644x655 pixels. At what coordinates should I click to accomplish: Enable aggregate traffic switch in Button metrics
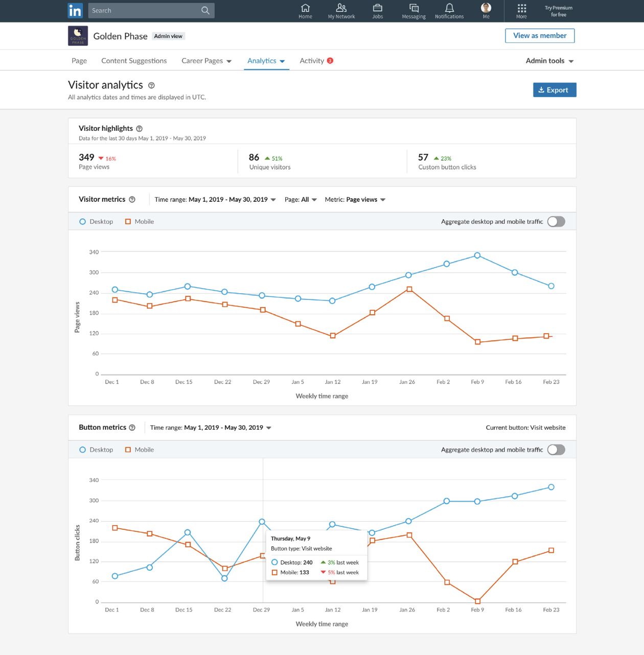[x=556, y=450]
